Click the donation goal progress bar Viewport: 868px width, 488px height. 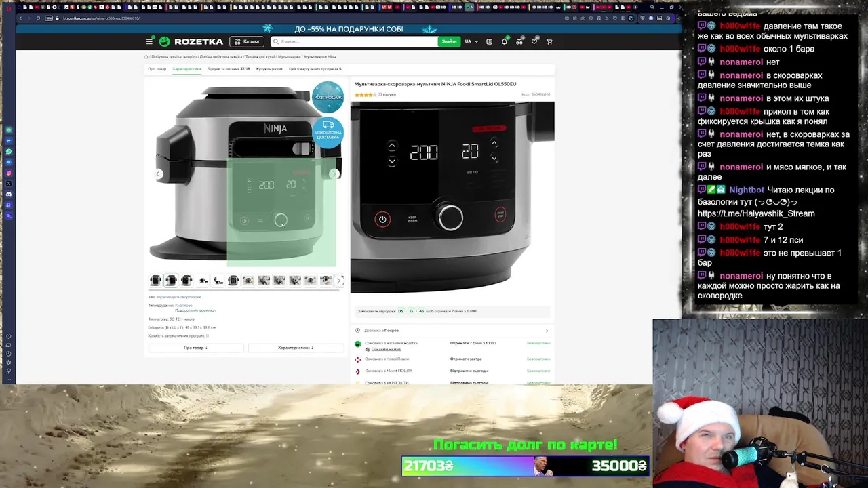526,466
